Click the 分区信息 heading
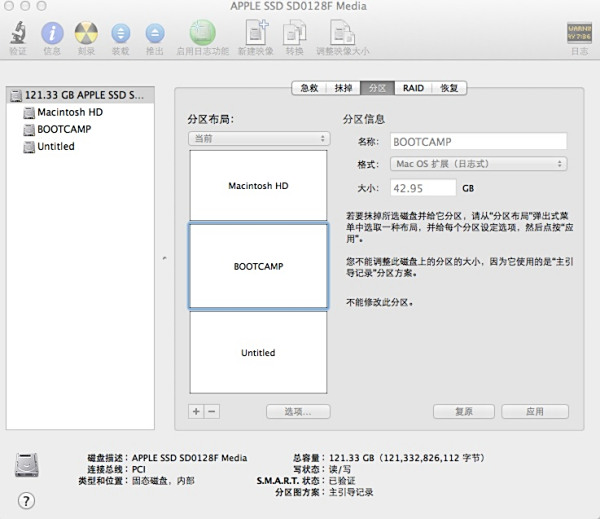Viewport: 600px width, 519px height. coord(364,119)
